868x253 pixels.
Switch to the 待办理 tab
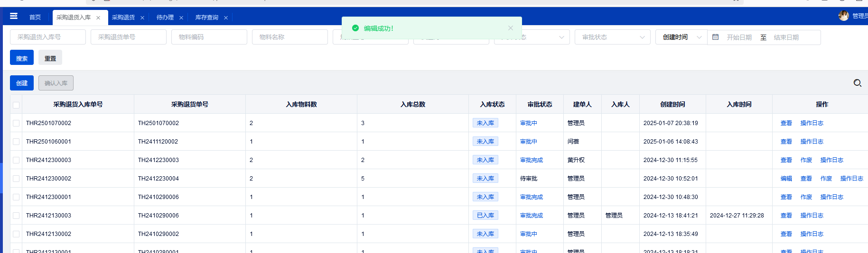tap(165, 18)
